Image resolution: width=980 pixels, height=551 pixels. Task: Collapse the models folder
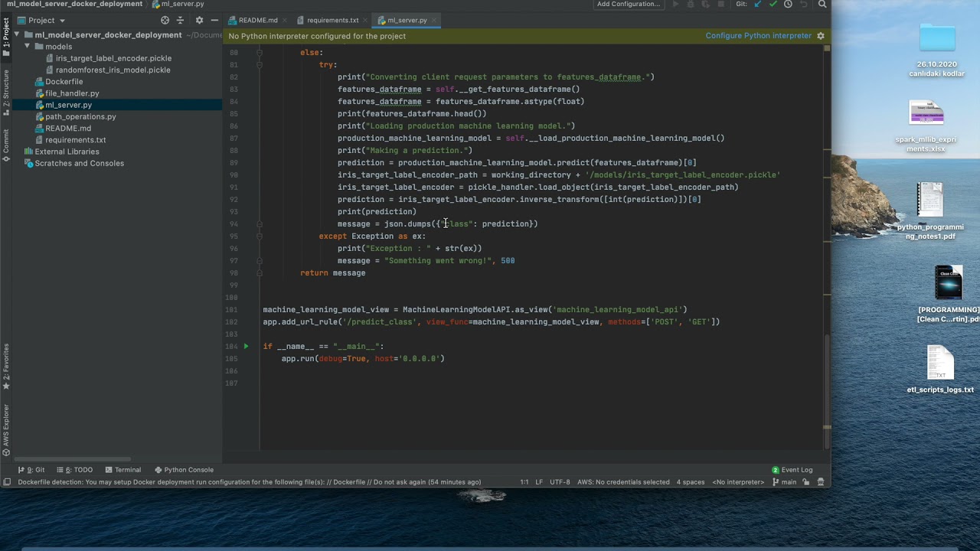click(x=28, y=47)
